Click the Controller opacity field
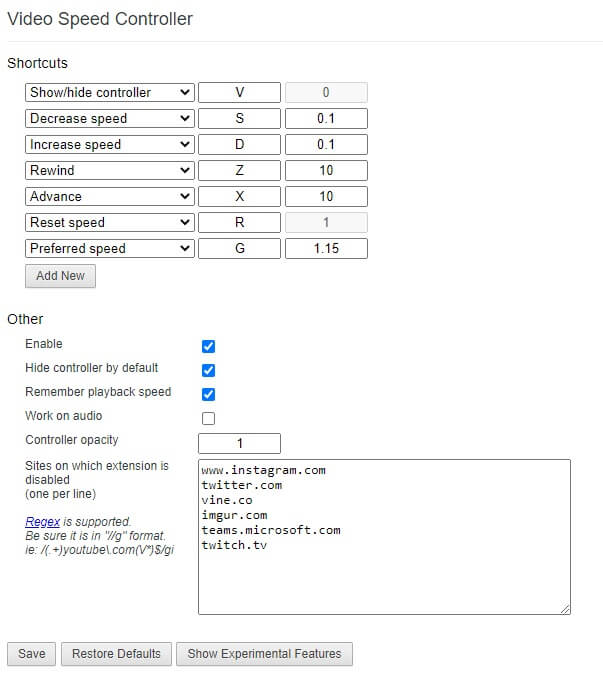Screen dimensions: 603x677 239,443
